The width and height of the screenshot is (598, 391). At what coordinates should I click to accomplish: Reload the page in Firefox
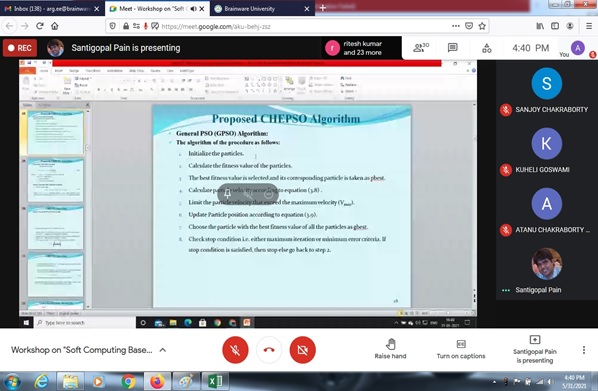pos(40,26)
